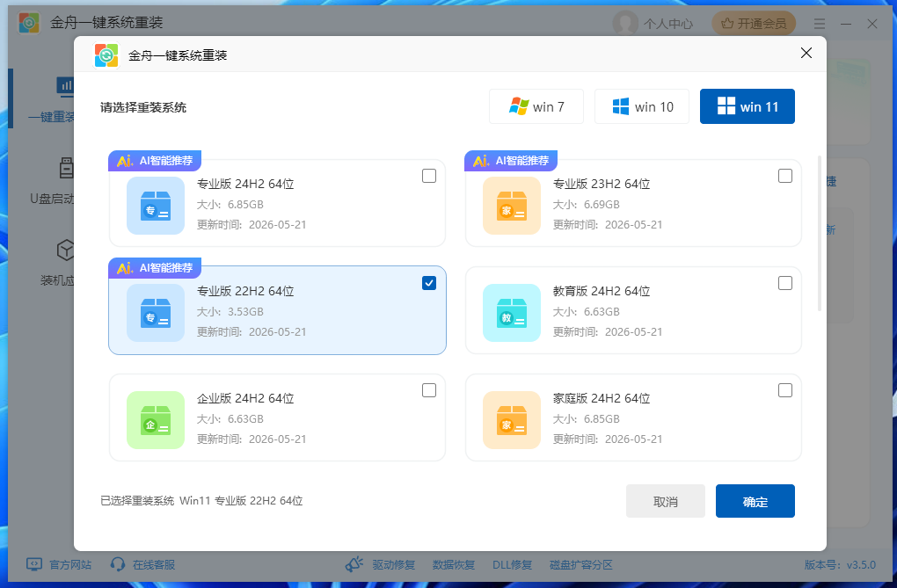
Task: Uncheck the 专业版 22H2 64位 checkbox
Action: 429,283
